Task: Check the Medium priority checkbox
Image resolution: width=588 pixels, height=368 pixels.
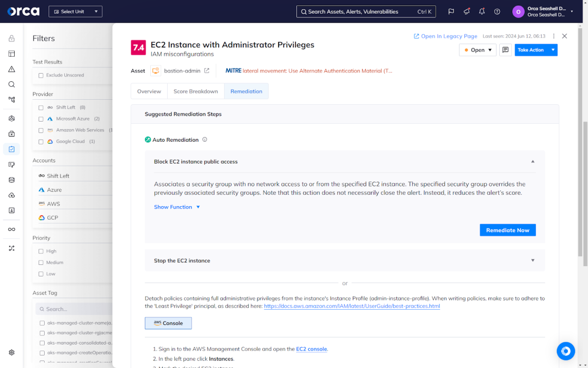Action: click(41, 263)
